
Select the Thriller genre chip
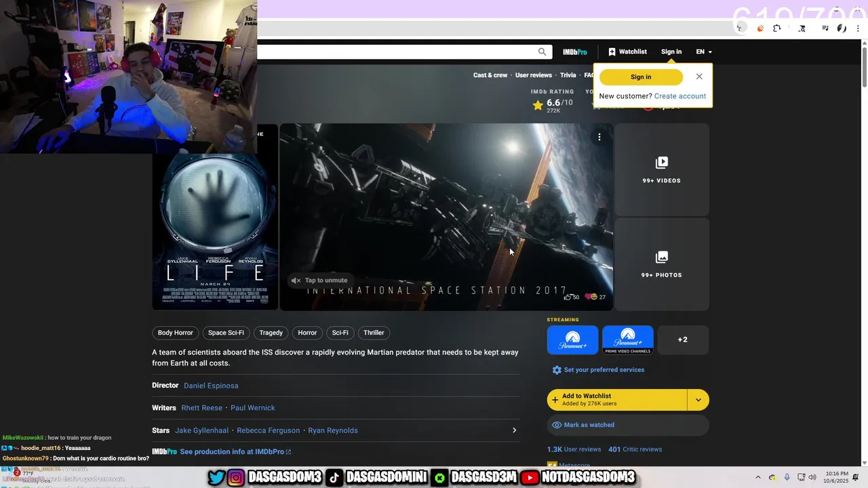point(374,333)
